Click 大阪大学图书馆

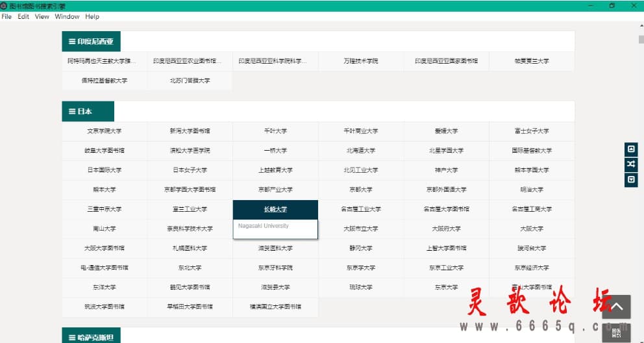(105, 248)
